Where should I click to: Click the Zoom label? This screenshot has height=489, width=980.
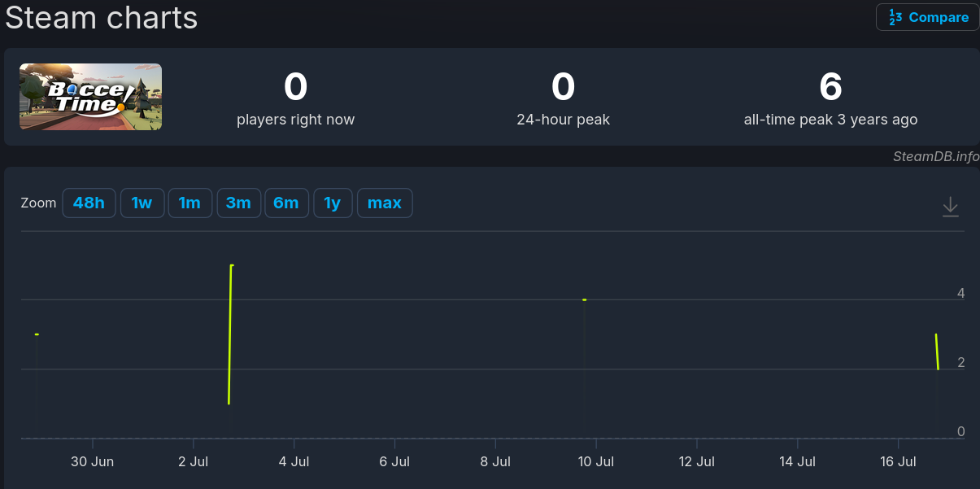(x=39, y=203)
